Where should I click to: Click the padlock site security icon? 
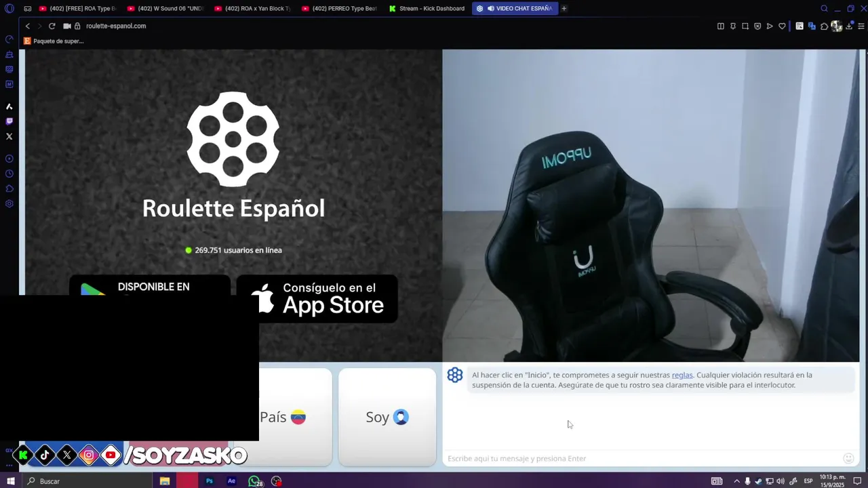pyautogui.click(x=77, y=26)
